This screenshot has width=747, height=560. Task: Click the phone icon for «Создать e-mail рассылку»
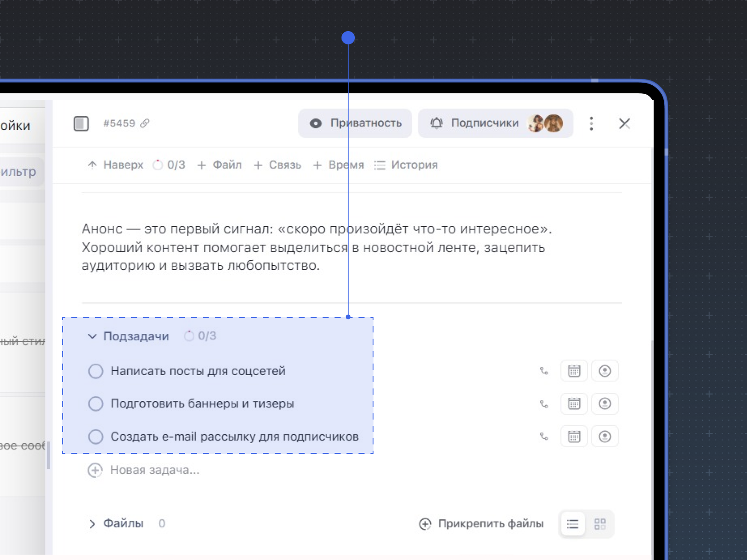coord(544,436)
